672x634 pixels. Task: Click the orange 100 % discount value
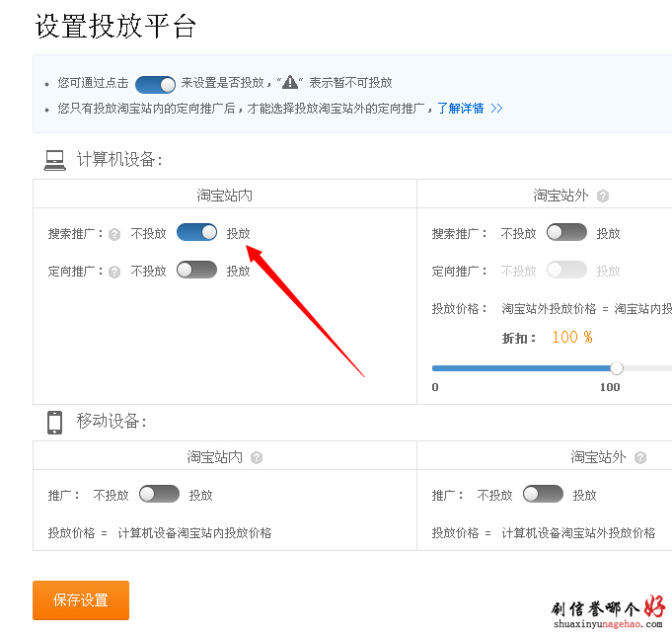point(571,338)
